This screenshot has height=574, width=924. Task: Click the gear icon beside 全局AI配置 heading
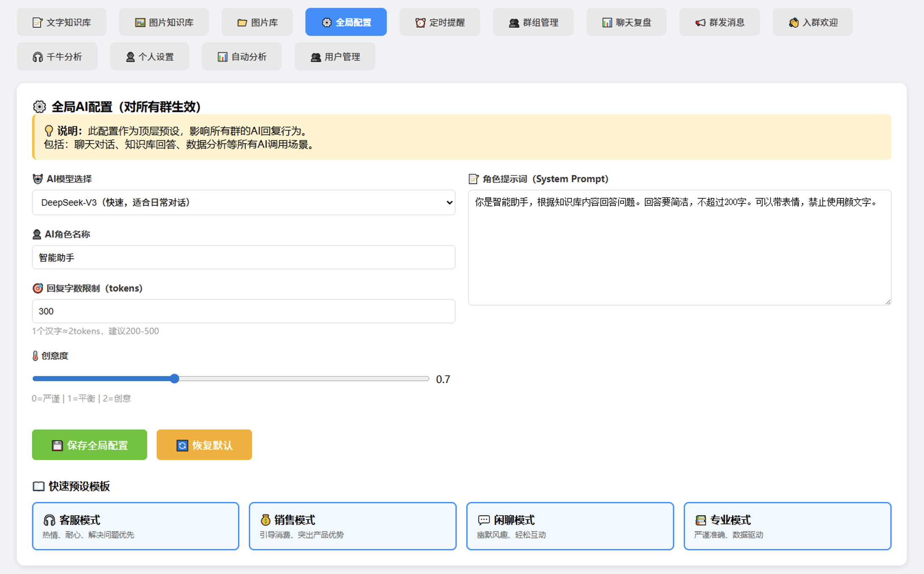39,107
